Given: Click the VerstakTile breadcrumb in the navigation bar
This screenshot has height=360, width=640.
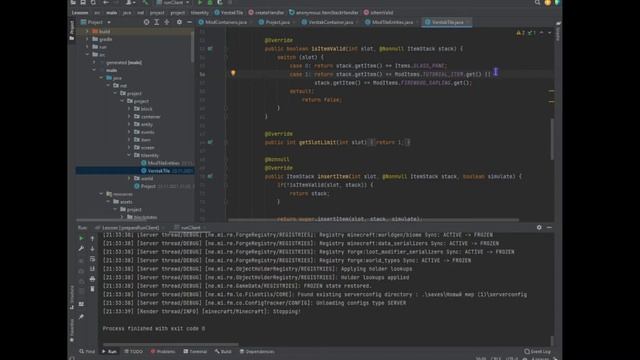Looking at the screenshot, I should 229,13.
